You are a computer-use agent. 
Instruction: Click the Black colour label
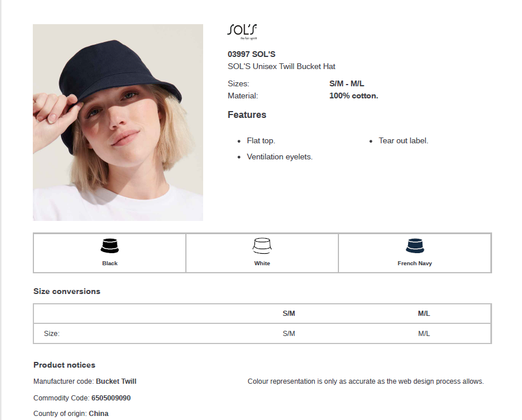110,264
